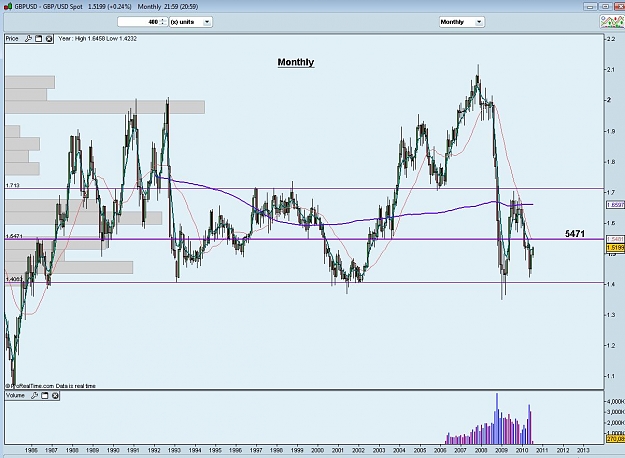Close the Price panel

click(x=49, y=39)
